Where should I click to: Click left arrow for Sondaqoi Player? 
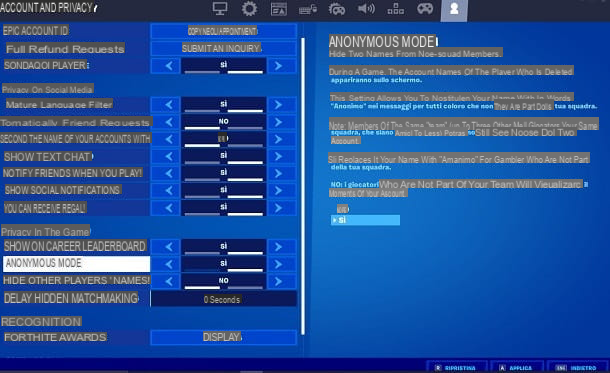(x=169, y=66)
